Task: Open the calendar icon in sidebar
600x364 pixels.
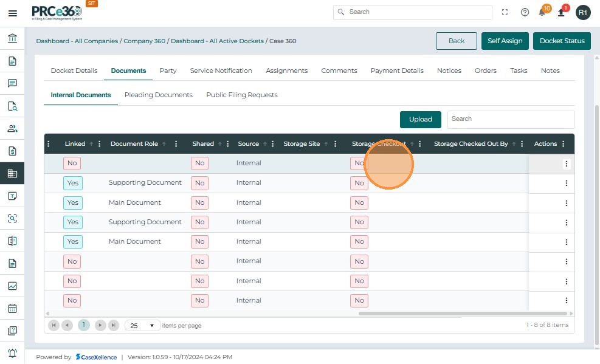Action: pyautogui.click(x=12, y=308)
